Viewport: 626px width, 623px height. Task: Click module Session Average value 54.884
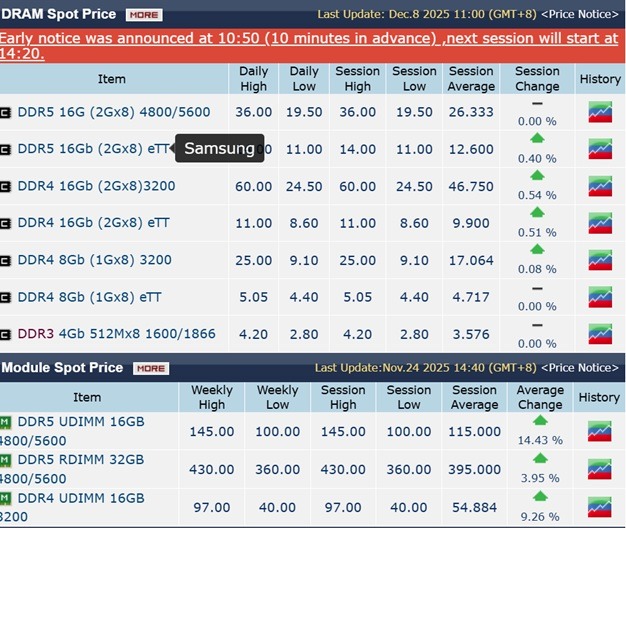474,508
